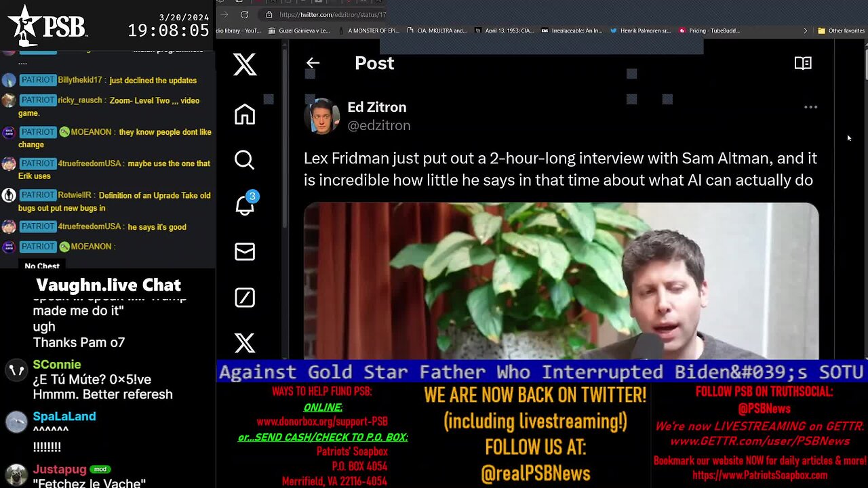Open Henrik Palmgren bookmark
Screen dimensions: 868x488
(x=640, y=30)
